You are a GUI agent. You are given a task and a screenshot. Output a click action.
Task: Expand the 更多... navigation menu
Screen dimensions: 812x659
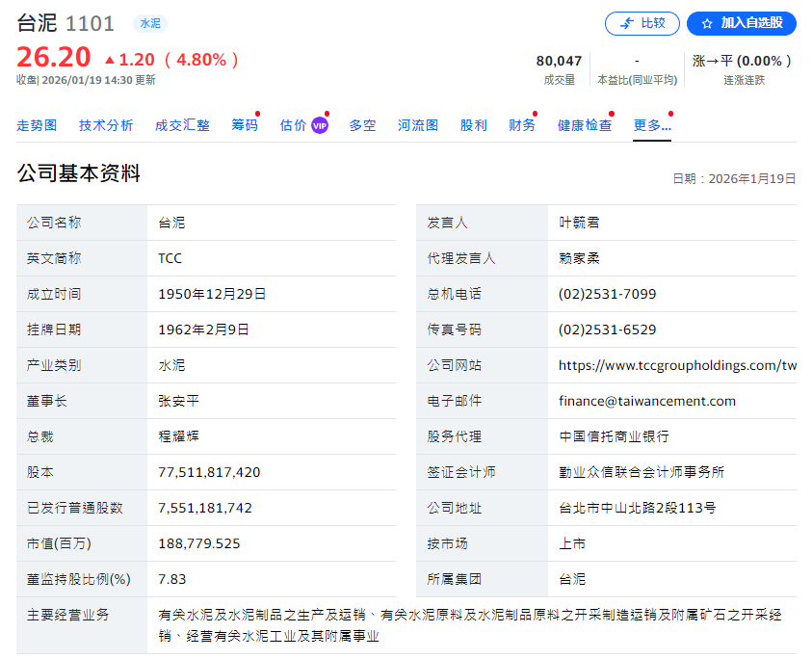pyautogui.click(x=651, y=125)
